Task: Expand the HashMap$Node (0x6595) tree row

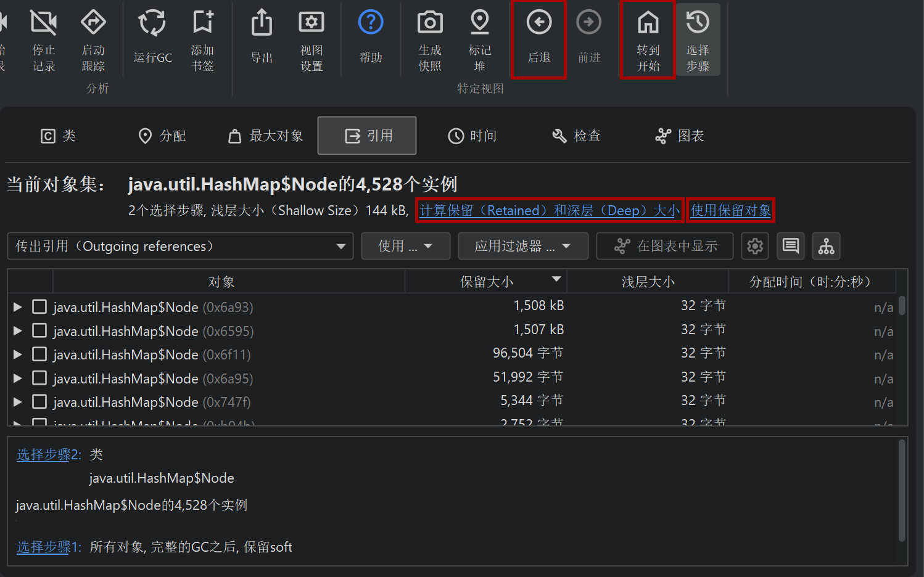Action: coord(18,331)
